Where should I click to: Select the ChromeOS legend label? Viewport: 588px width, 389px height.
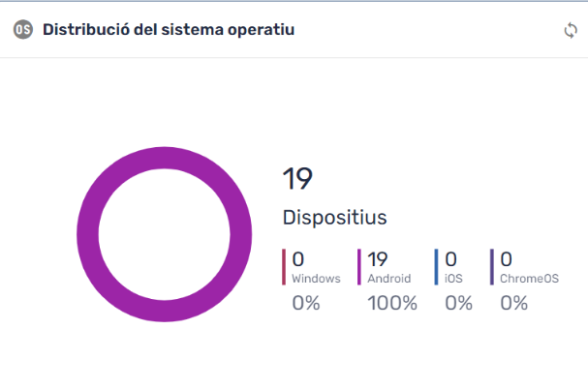(529, 279)
